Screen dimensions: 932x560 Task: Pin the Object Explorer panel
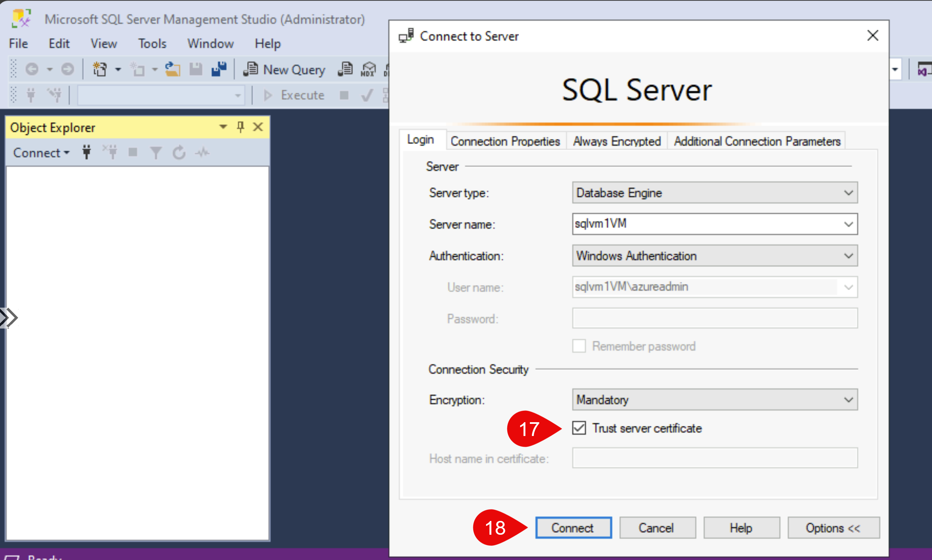[x=240, y=127]
